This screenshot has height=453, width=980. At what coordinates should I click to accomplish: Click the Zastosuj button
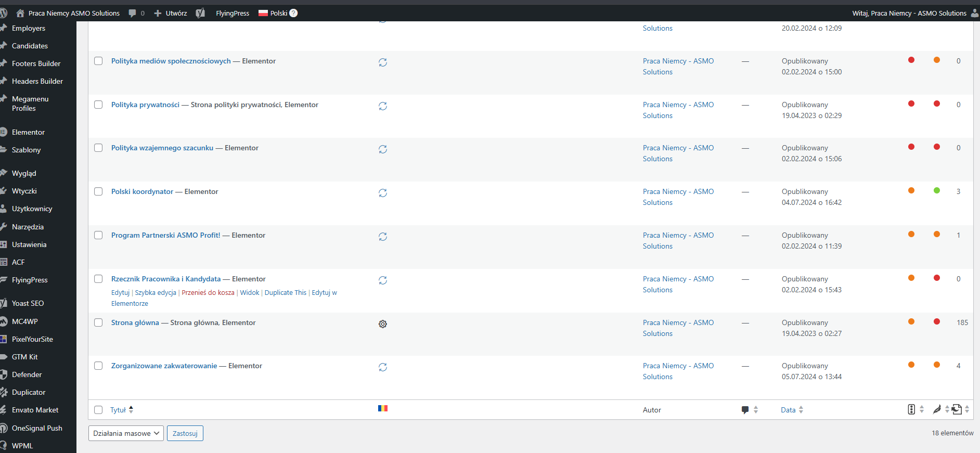pos(185,433)
